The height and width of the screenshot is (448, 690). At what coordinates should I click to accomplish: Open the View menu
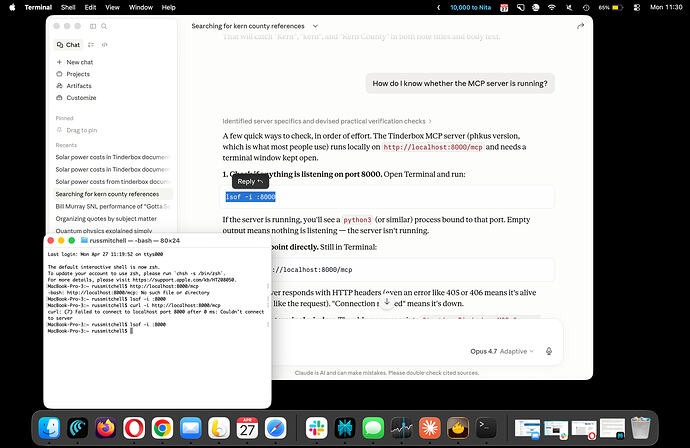click(x=112, y=7)
